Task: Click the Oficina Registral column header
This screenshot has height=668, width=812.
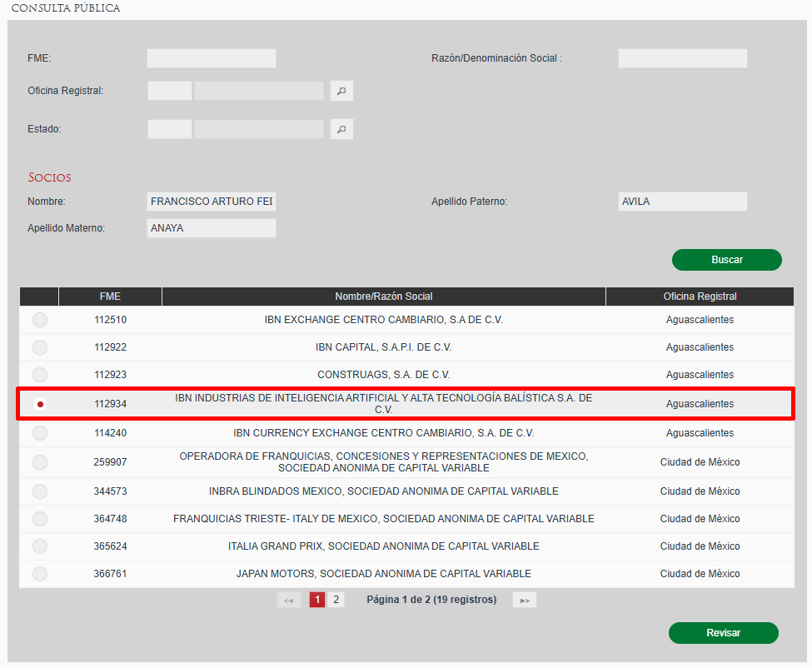Action: [700, 297]
